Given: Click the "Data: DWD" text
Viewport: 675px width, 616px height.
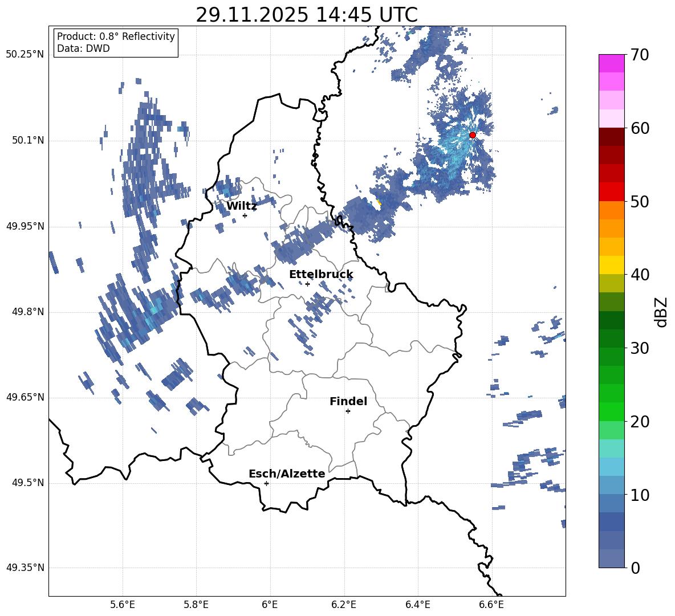Looking at the screenshot, I should [x=83, y=48].
